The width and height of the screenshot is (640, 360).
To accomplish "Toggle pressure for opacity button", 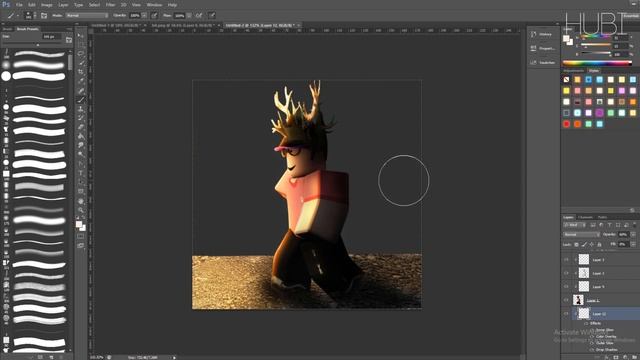I will tap(154, 16).
